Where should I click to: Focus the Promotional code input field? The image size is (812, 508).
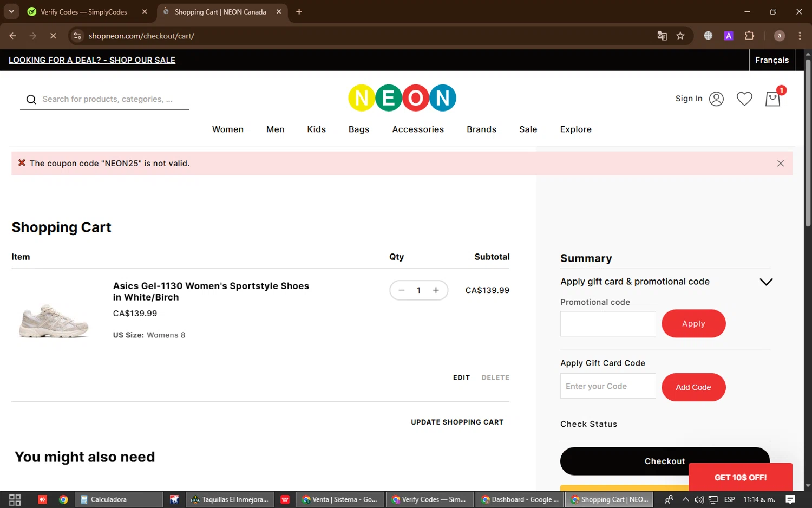pyautogui.click(x=608, y=324)
